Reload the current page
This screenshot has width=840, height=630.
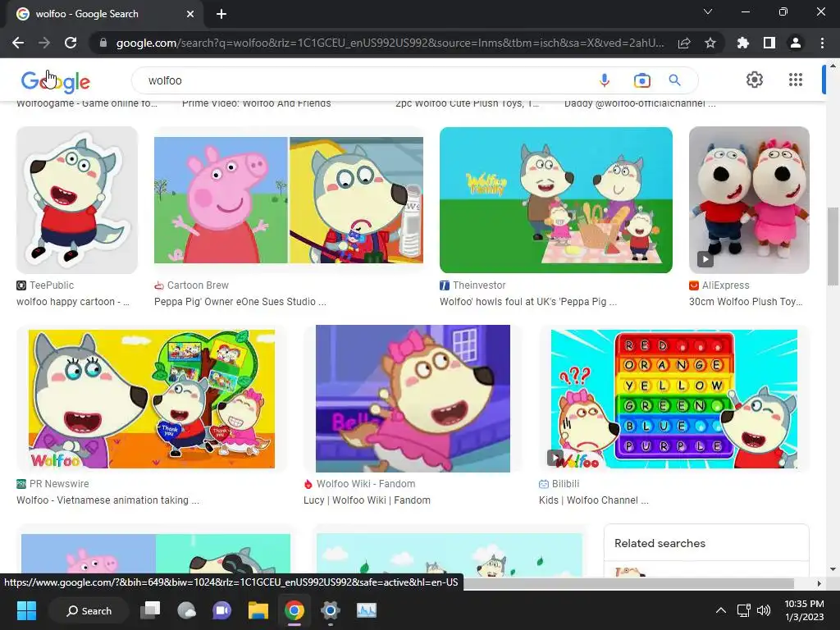71,43
